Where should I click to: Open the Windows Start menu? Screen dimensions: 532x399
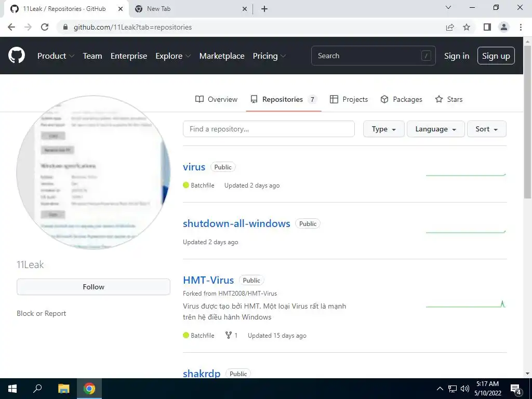tap(12, 389)
